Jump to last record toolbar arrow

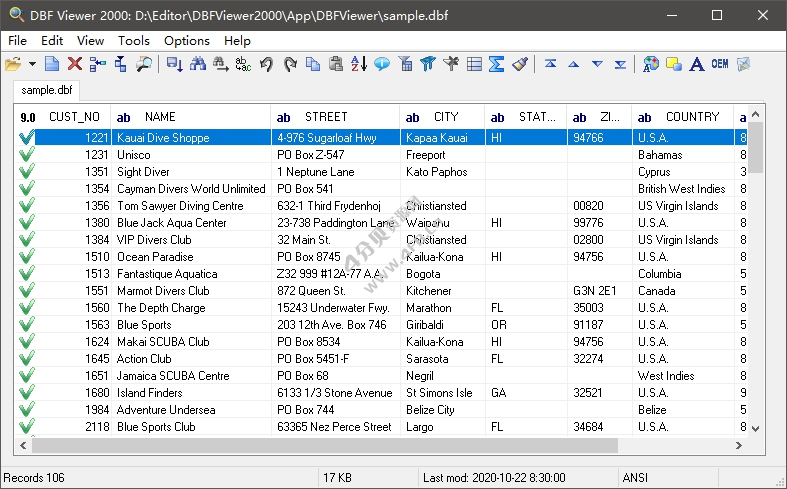[x=621, y=64]
